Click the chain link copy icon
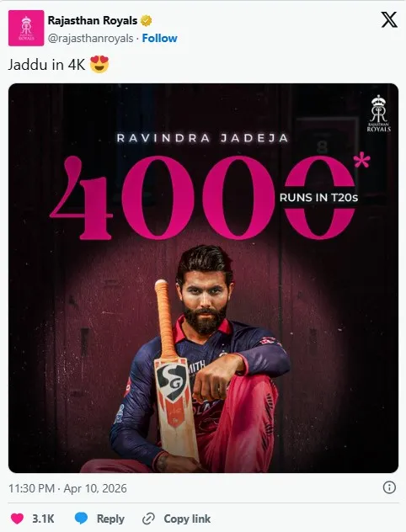 (148, 519)
